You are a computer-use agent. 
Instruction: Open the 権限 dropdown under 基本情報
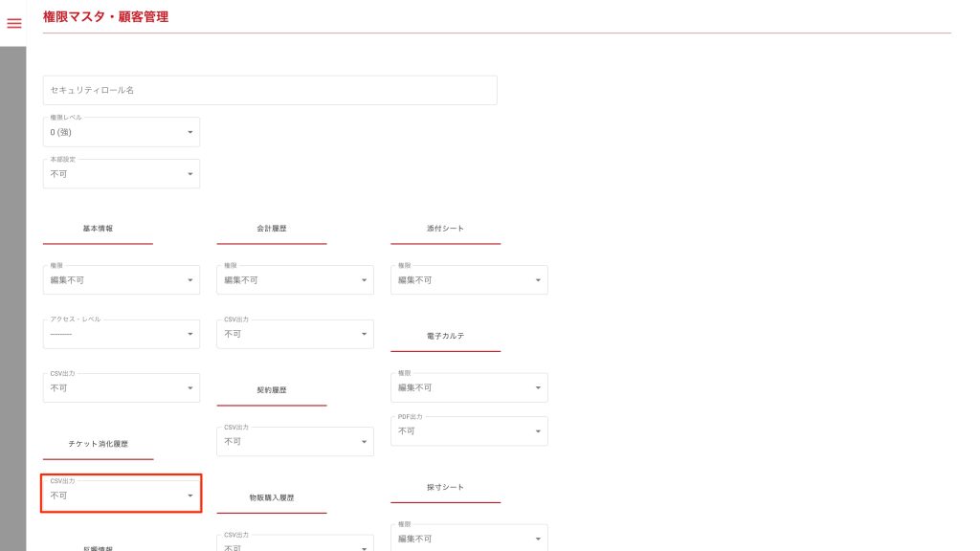pos(122,280)
